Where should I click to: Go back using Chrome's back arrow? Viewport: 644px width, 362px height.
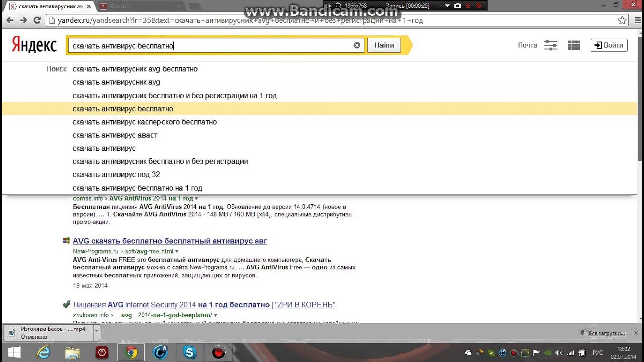10,20
